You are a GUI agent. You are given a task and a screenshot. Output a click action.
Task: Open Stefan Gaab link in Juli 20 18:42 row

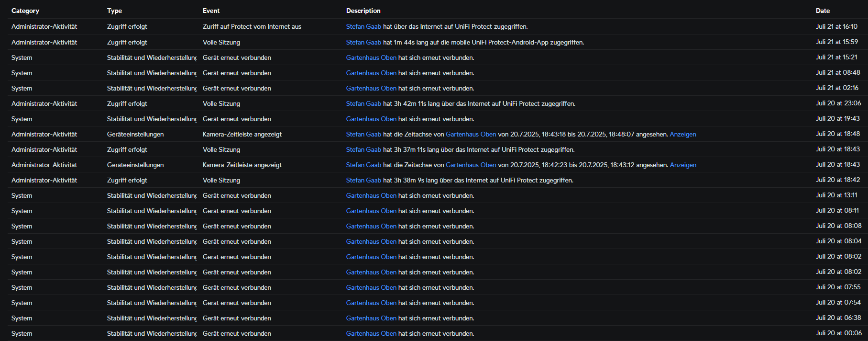tap(363, 180)
